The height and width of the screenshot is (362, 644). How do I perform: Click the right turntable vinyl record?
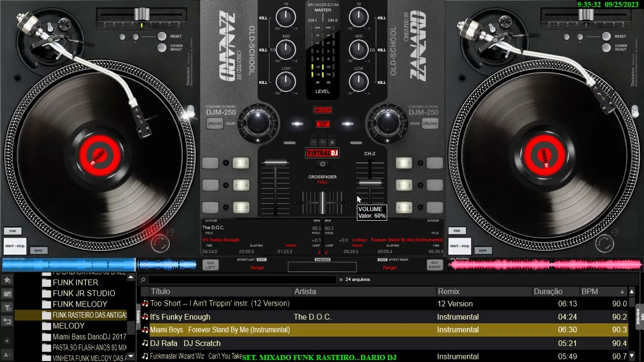pos(544,155)
